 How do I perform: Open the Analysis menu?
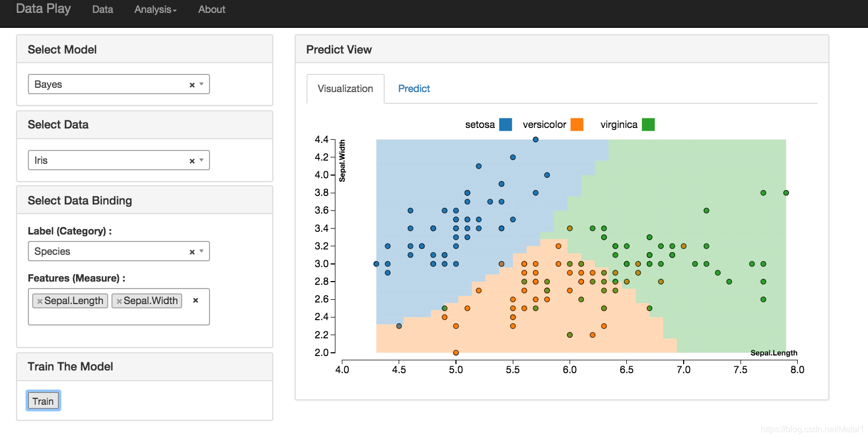[155, 10]
